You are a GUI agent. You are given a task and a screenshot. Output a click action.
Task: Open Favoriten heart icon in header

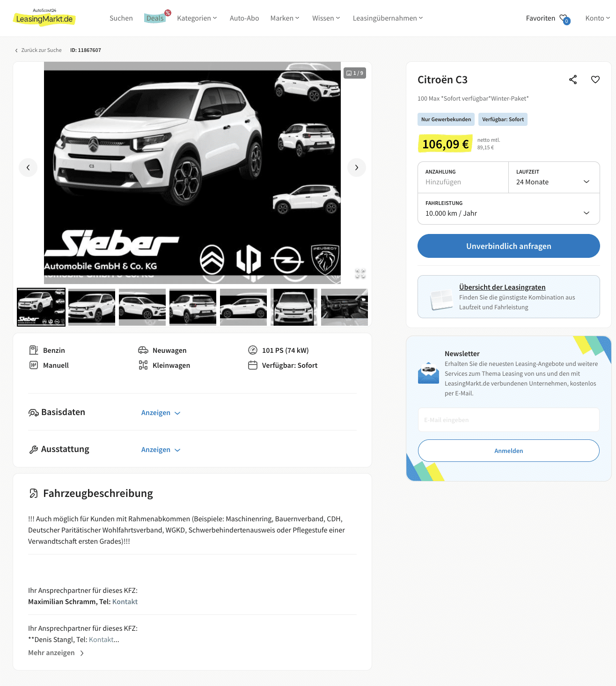coord(565,19)
